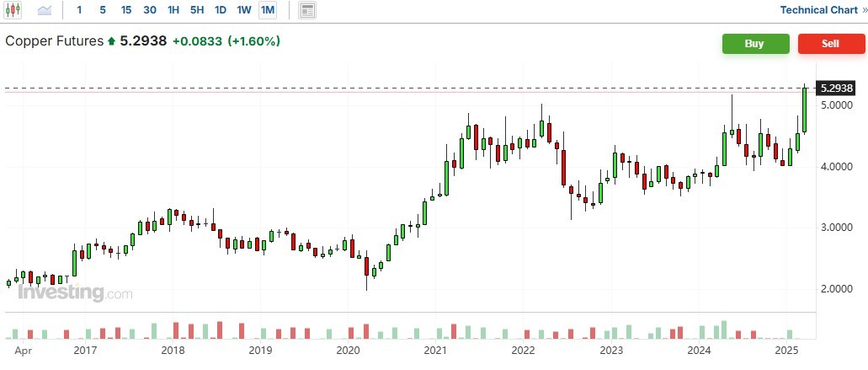This screenshot has width=868, height=370.
Task: Choose the 1W weekly timeframe
Action: pos(243,10)
